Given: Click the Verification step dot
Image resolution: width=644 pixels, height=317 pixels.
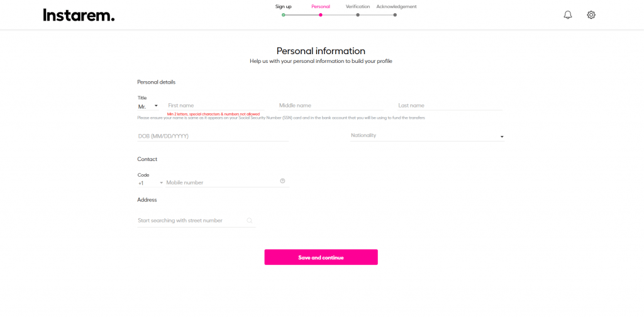Looking at the screenshot, I should pyautogui.click(x=358, y=14).
